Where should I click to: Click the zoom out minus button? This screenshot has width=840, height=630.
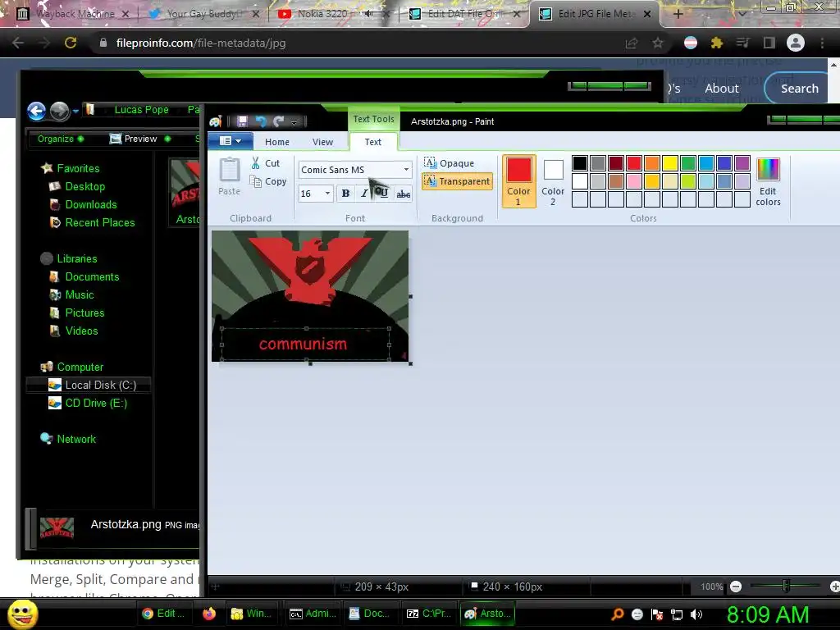point(736,587)
